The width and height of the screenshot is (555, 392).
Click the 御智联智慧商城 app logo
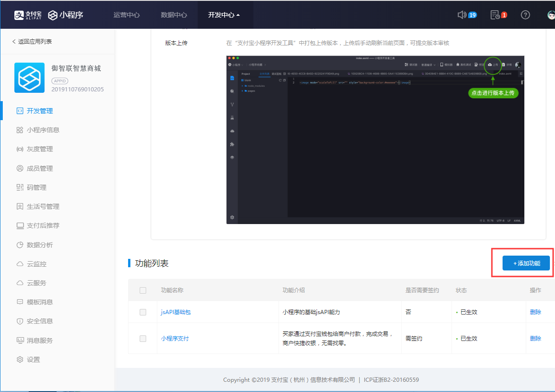pyautogui.click(x=29, y=77)
